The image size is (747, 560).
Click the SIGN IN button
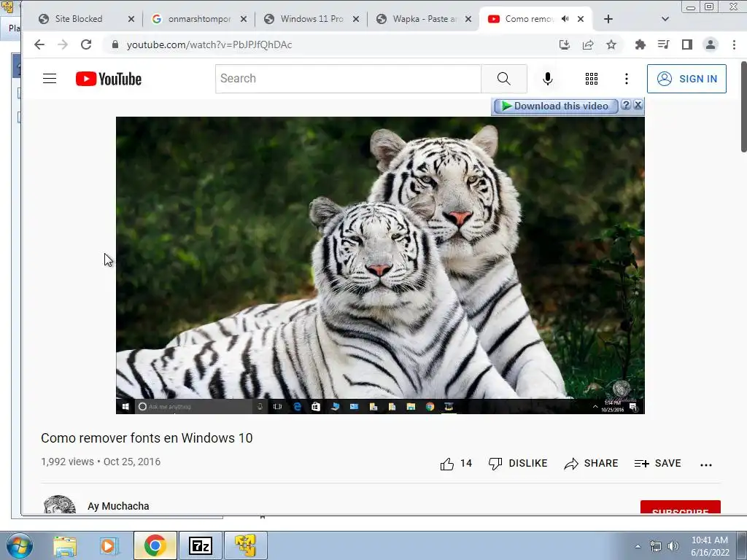(x=686, y=79)
